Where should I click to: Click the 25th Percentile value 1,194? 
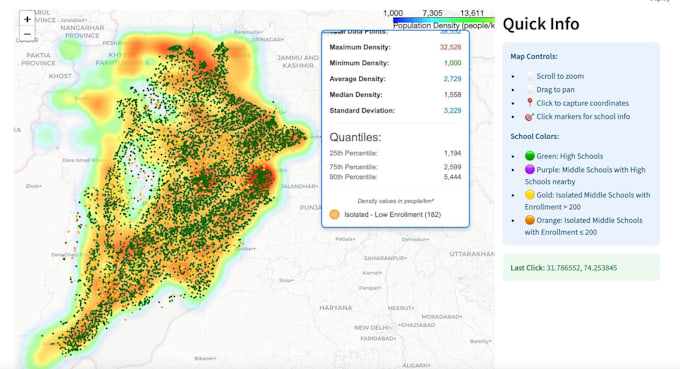452,153
